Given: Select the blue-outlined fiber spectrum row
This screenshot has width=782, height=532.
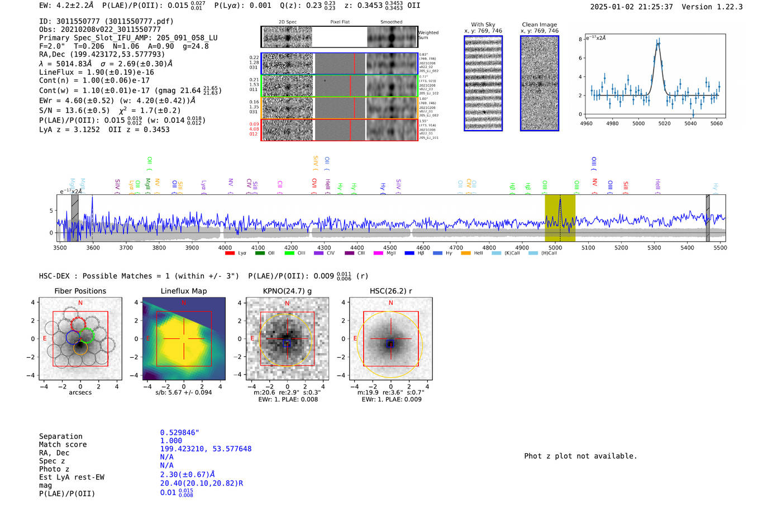Looking at the screenshot, I should pyautogui.click(x=340, y=64).
